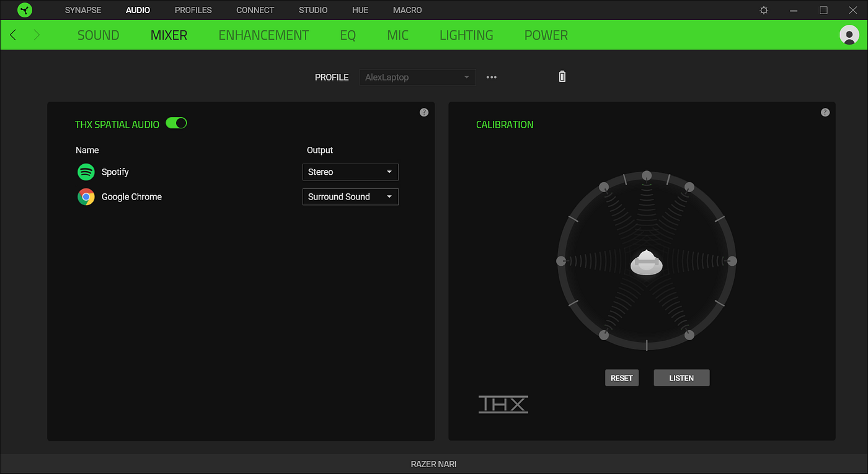Open help for Calibration panel

point(825,112)
